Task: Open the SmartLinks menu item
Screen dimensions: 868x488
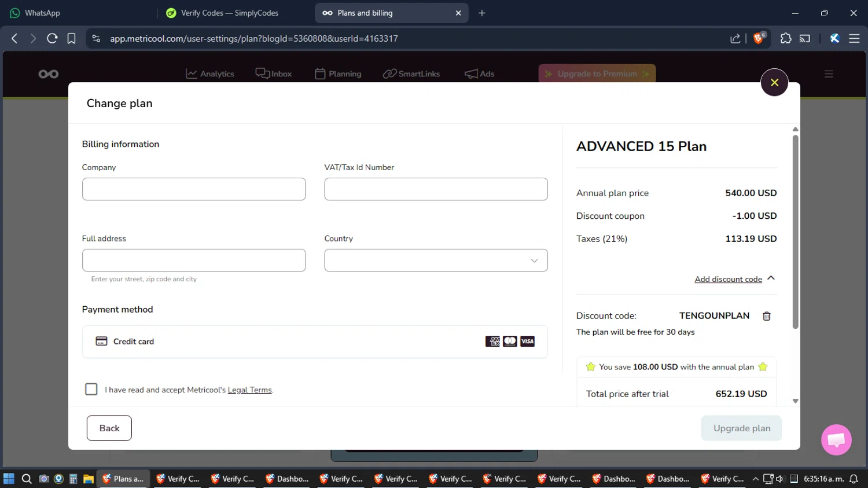Action: pyautogui.click(x=411, y=74)
